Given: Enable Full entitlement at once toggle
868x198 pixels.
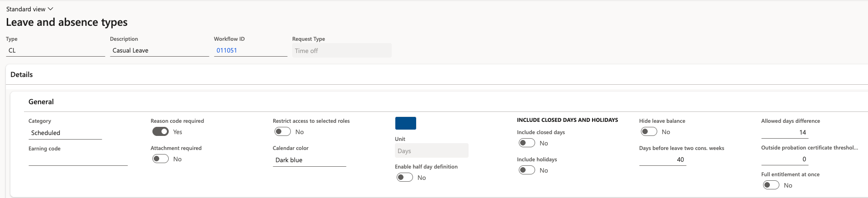Looking at the screenshot, I should coord(771,185).
